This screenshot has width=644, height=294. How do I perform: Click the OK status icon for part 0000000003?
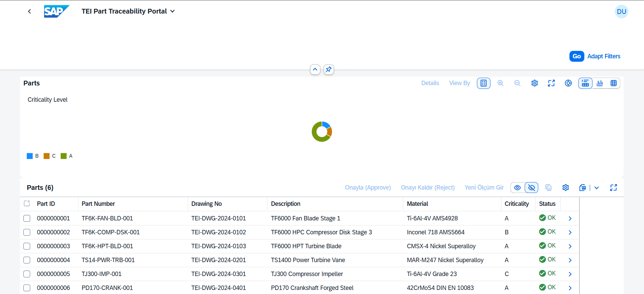coord(542,246)
